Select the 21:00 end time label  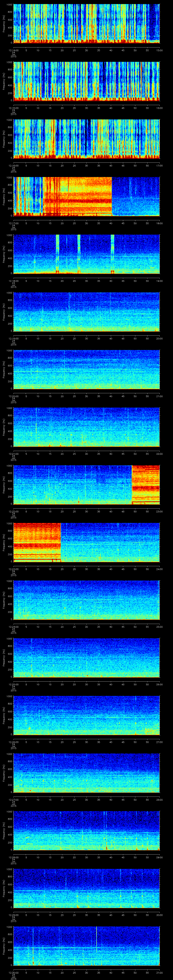pyautogui.click(x=160, y=396)
